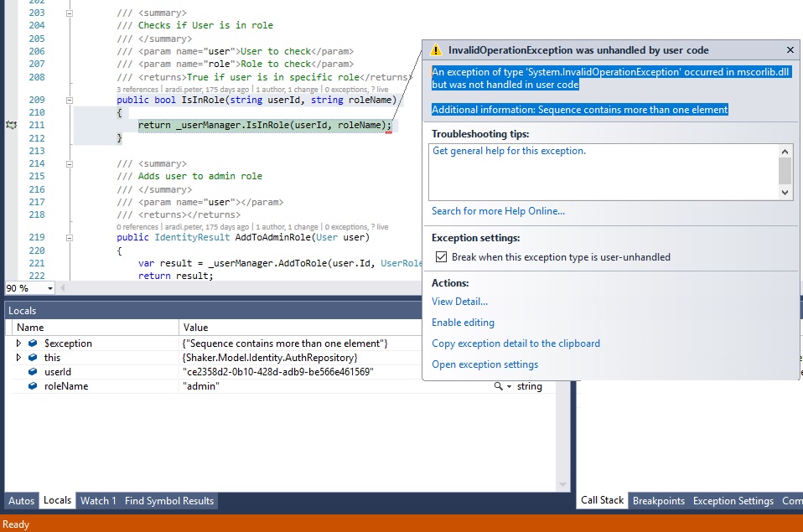Image resolution: width=803 pixels, height=532 pixels.
Task: Expand the 'this' row in Locals
Action: tap(18, 358)
